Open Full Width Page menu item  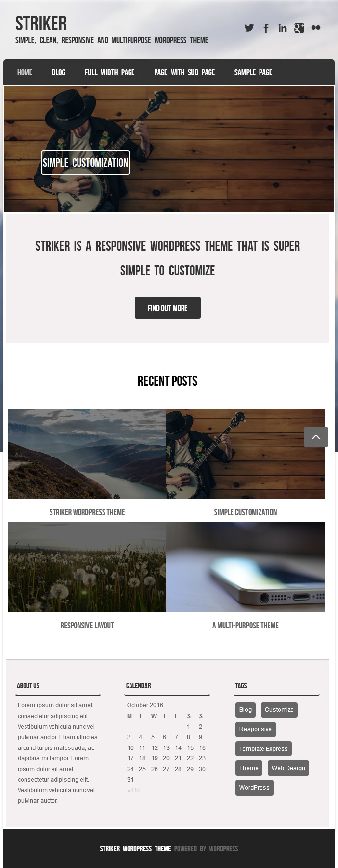tap(109, 72)
